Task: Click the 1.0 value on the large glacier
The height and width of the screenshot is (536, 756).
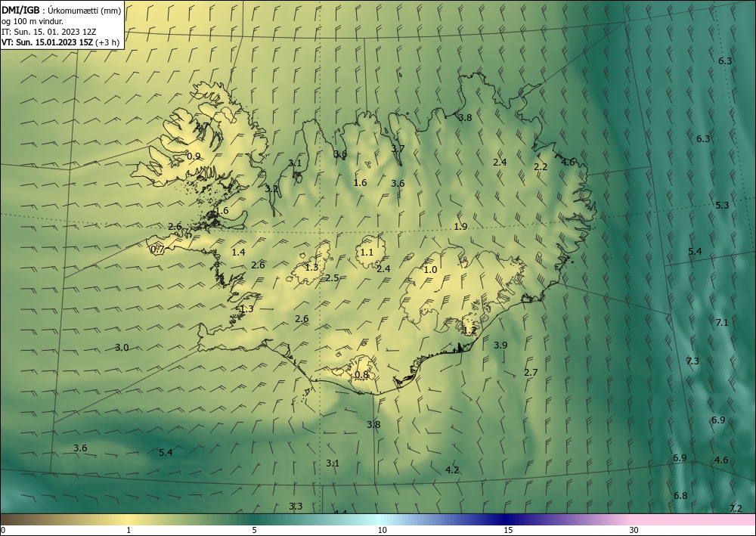Action: 430,270
